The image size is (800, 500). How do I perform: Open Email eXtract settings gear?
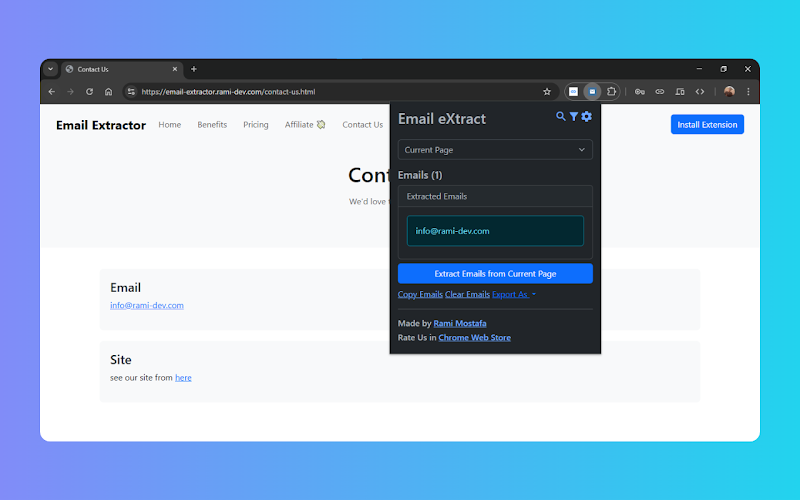586,116
